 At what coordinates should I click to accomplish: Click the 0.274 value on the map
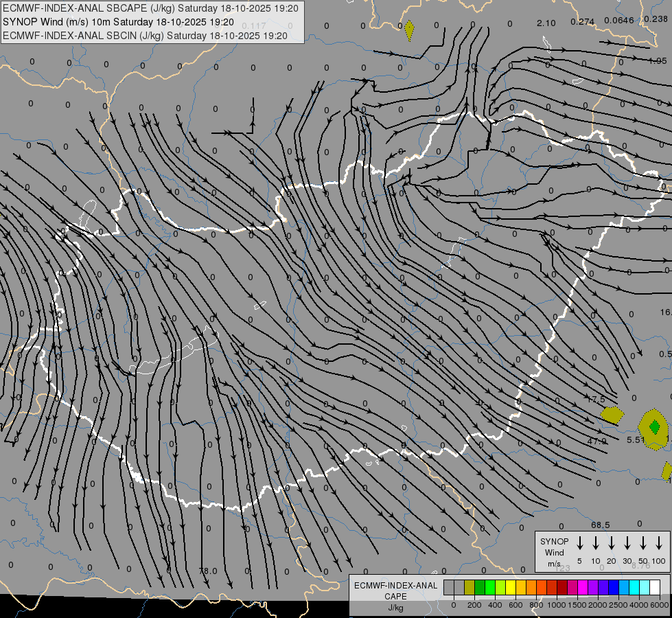click(583, 21)
